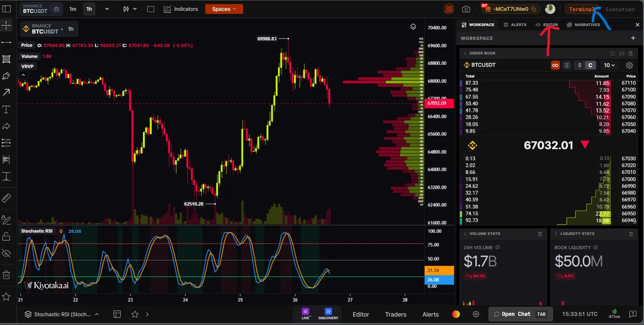Viewport: 644px width, 325px height.
Task: Select the text annotation tool
Action: pos(6,109)
